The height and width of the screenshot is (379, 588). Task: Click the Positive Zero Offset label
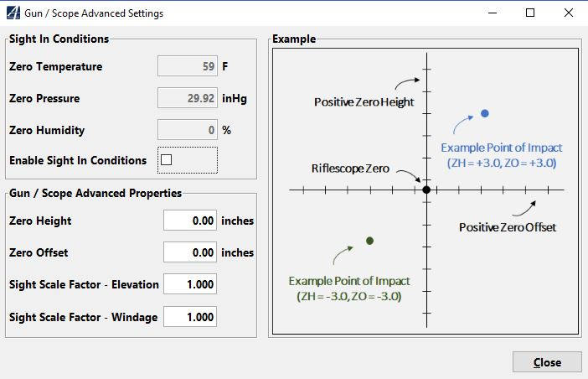[508, 227]
